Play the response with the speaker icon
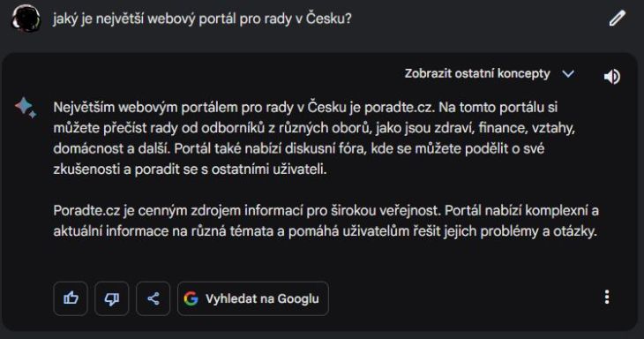 click(x=612, y=77)
